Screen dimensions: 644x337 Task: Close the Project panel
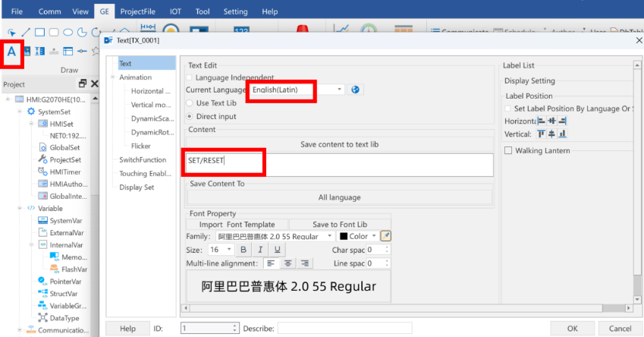coord(95,83)
